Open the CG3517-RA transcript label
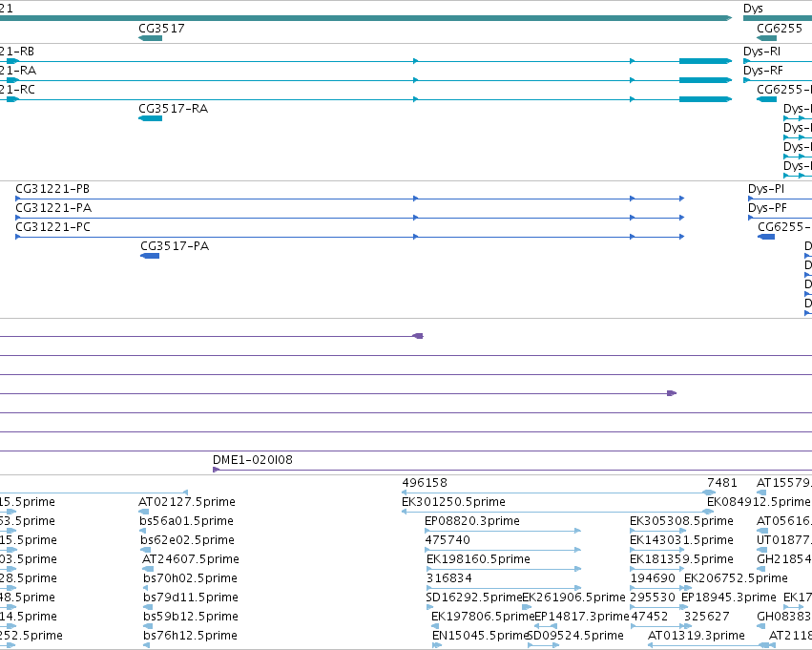812x650 pixels. pyautogui.click(x=173, y=109)
